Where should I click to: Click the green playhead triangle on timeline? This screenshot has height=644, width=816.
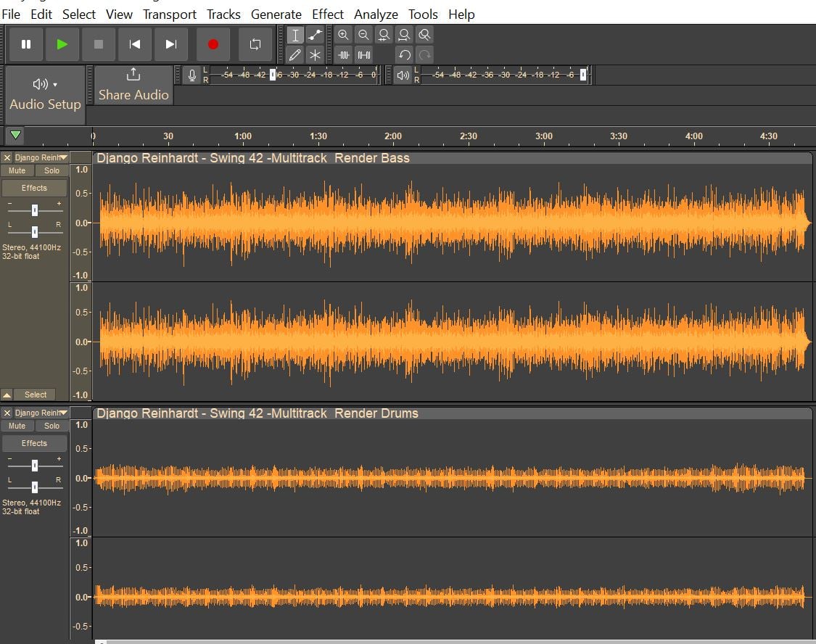pyautogui.click(x=16, y=135)
